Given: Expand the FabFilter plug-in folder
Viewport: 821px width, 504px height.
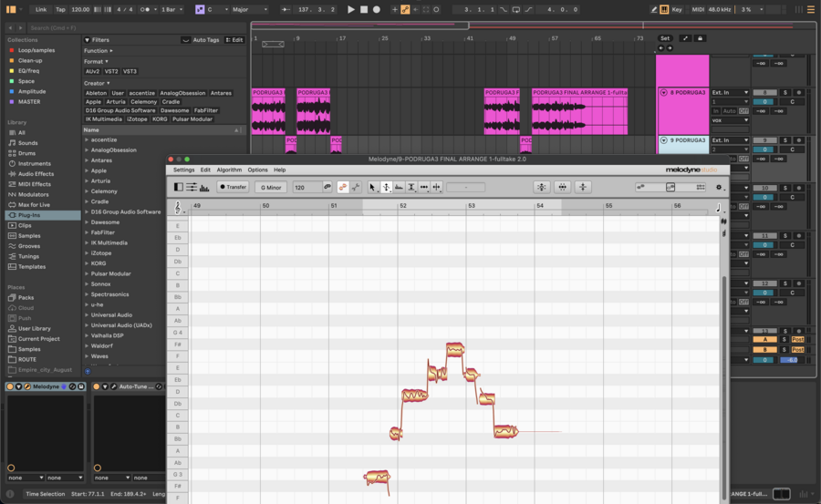Looking at the screenshot, I should [x=87, y=232].
